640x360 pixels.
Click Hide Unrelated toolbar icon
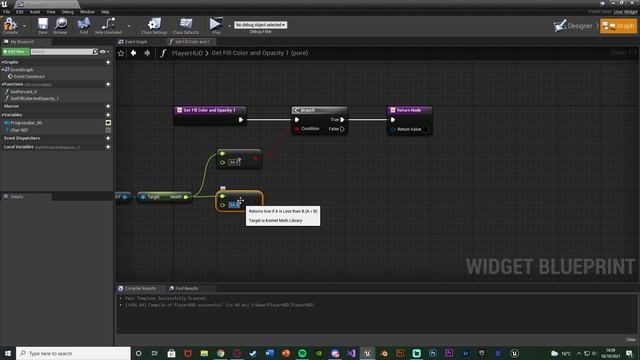(108, 25)
